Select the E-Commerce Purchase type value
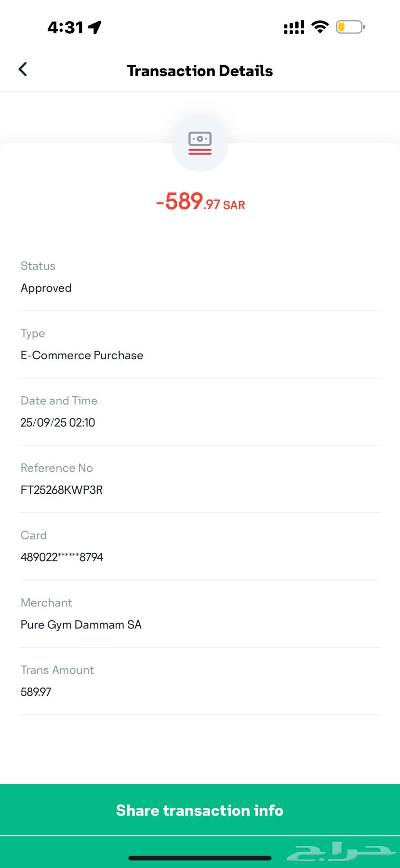 82,355
